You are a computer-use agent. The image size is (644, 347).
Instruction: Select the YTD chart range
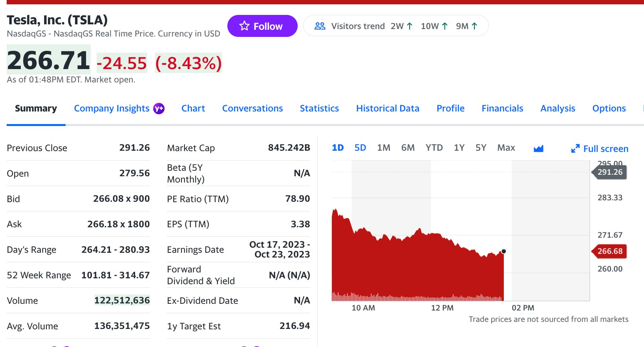click(x=434, y=148)
